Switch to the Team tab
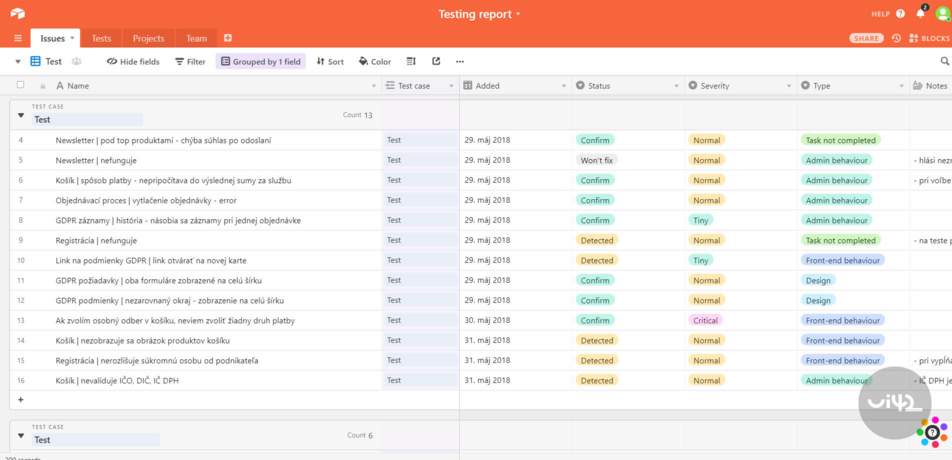The width and height of the screenshot is (952, 460). (196, 38)
